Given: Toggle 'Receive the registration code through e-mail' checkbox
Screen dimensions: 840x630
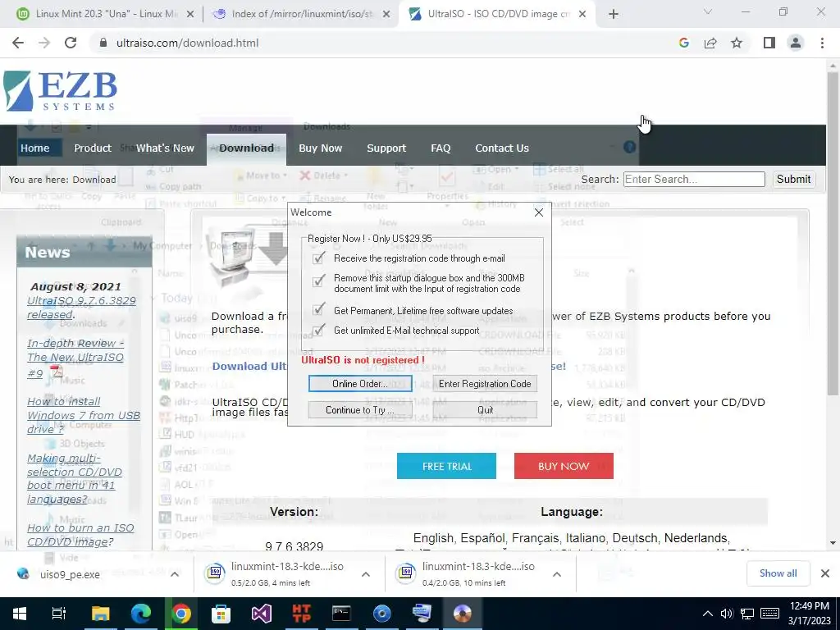Looking at the screenshot, I should [318, 258].
